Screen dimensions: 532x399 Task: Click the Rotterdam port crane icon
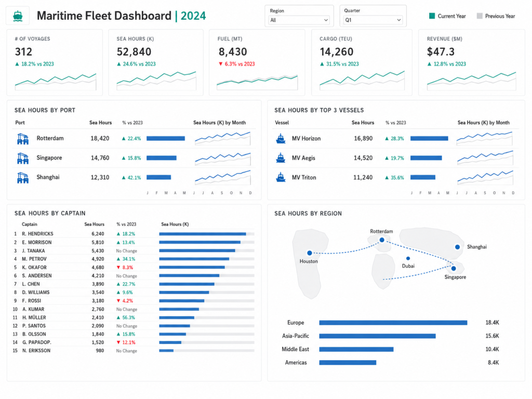point(23,139)
